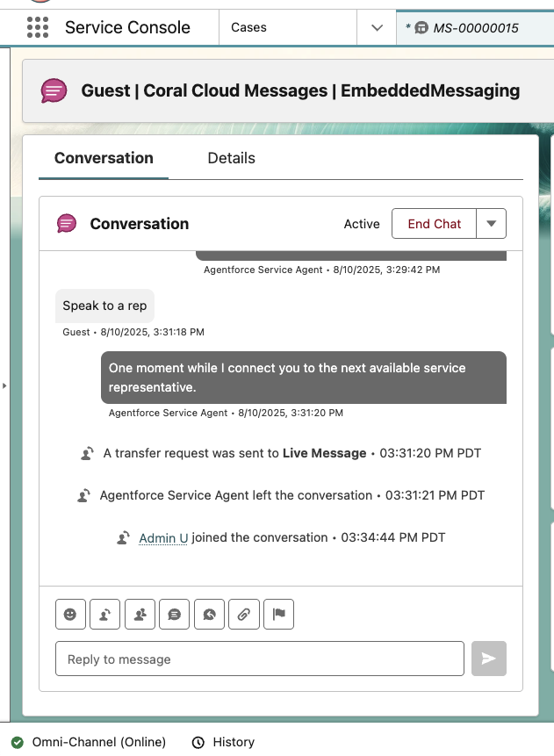Image resolution: width=554 pixels, height=756 pixels.
Task: Click the paperclip attachment icon
Action: (243, 615)
